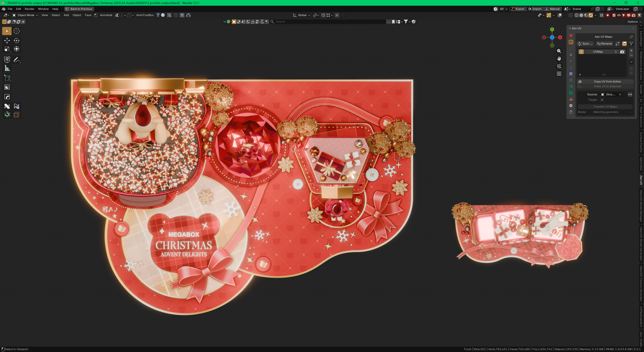Activate the 3D Cursor tool
The width and height of the screenshot is (644, 352).
(16, 31)
